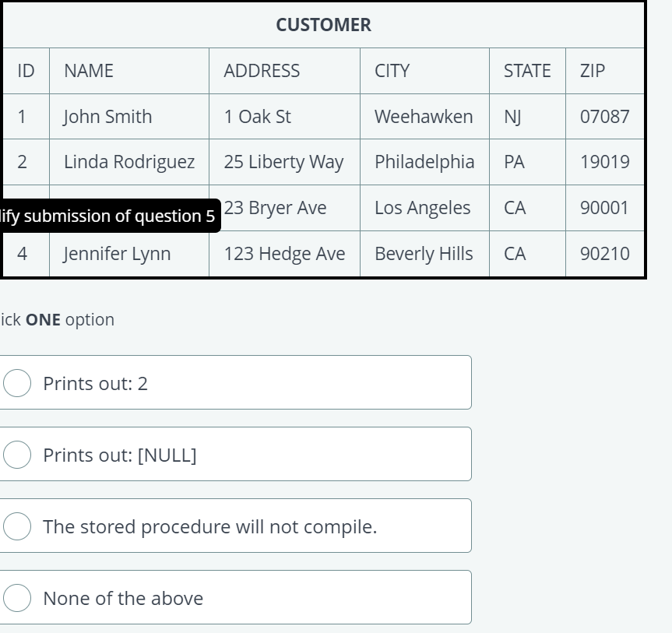Click the CUSTOMER table title

pyautogui.click(x=324, y=25)
